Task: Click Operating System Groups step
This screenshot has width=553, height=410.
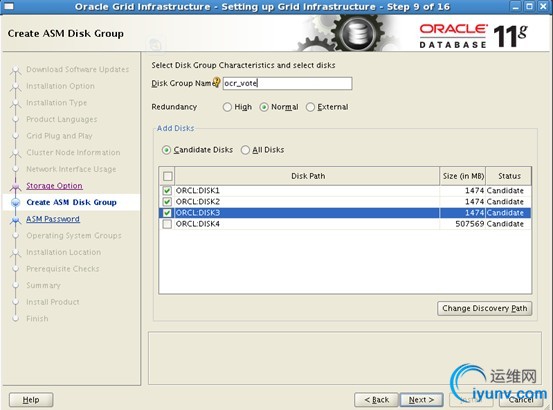Action: (74, 235)
